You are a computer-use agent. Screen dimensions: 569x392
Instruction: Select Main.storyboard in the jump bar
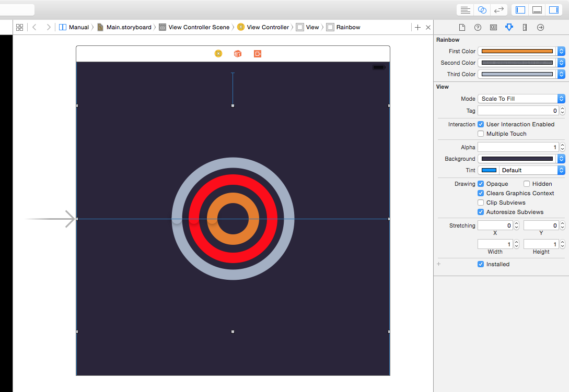pos(124,27)
